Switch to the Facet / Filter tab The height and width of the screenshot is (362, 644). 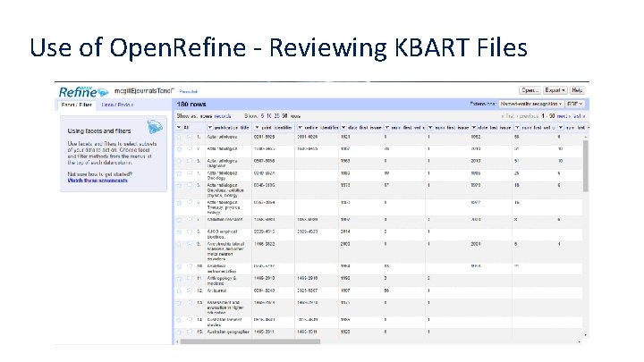click(x=76, y=105)
